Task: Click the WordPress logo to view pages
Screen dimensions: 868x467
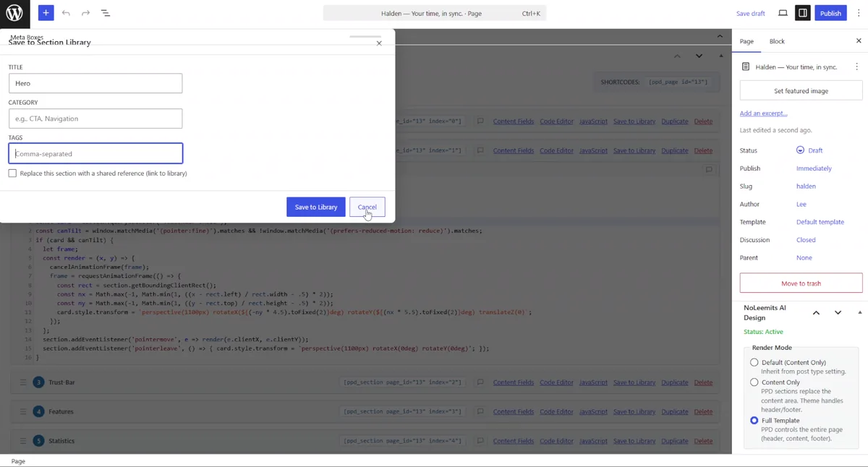Action: click(x=14, y=13)
